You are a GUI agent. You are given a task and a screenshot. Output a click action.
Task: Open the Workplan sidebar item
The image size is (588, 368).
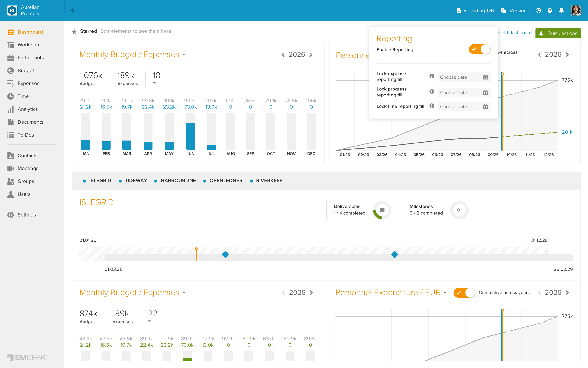[x=28, y=45]
